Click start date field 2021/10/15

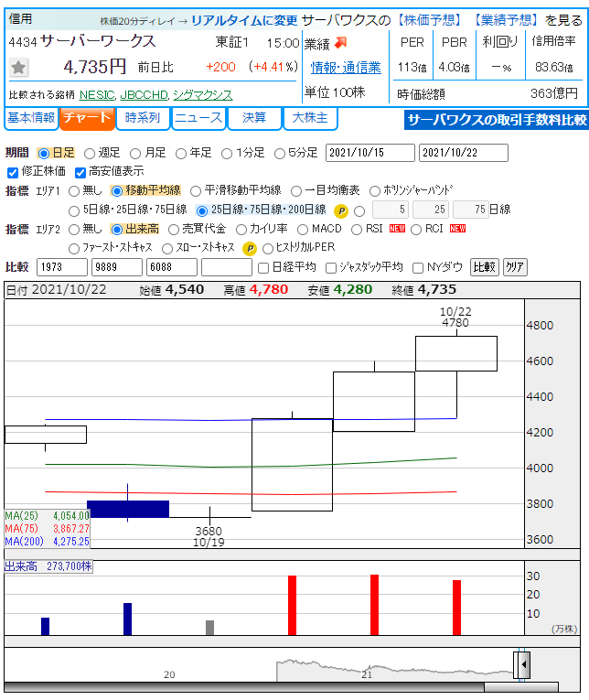coord(370,153)
